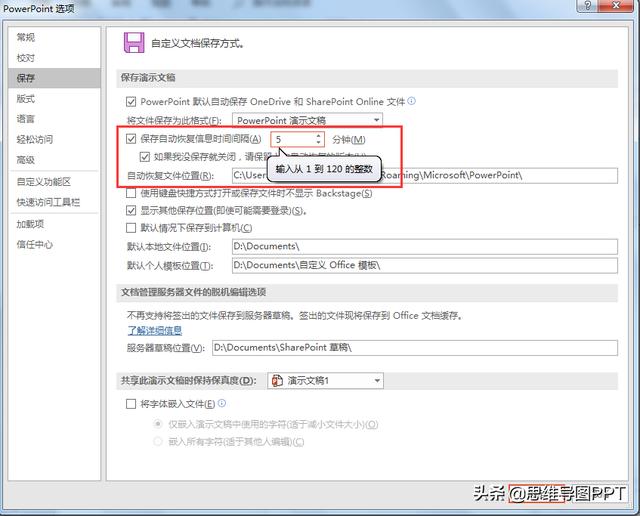Click the purple floppy disk save icon

[134, 43]
